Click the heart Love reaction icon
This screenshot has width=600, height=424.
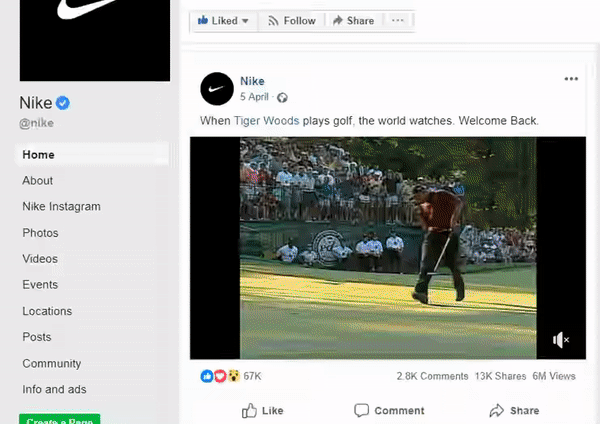[220, 376]
